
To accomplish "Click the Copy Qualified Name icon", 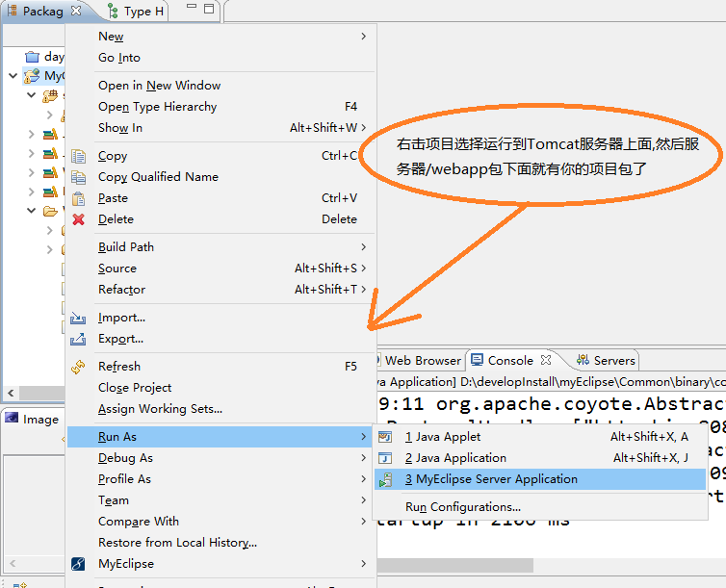I will click(x=78, y=177).
